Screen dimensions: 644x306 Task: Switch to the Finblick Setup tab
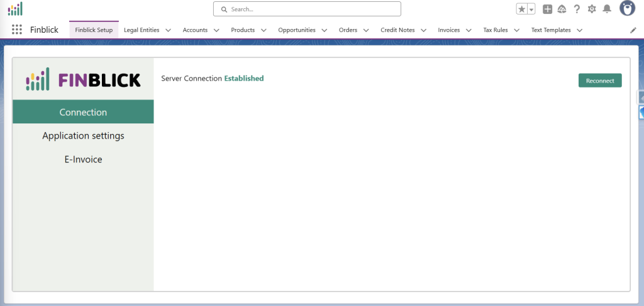[x=94, y=30]
